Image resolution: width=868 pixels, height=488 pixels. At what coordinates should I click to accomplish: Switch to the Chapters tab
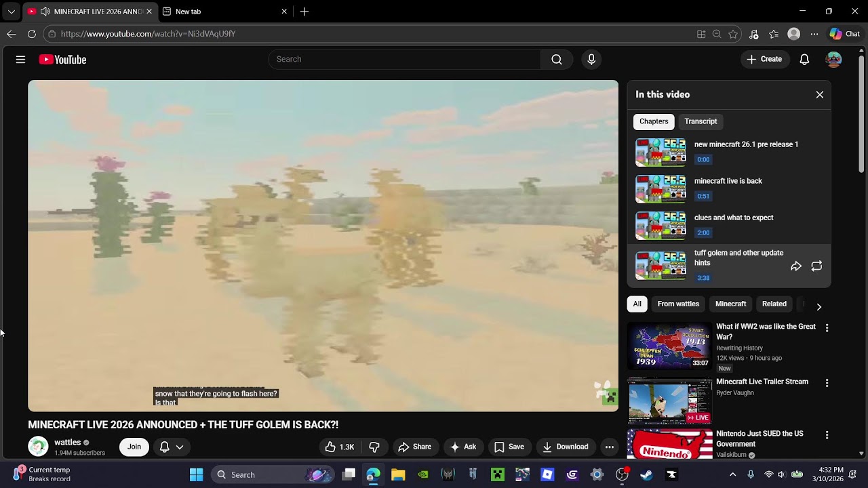[x=654, y=121]
